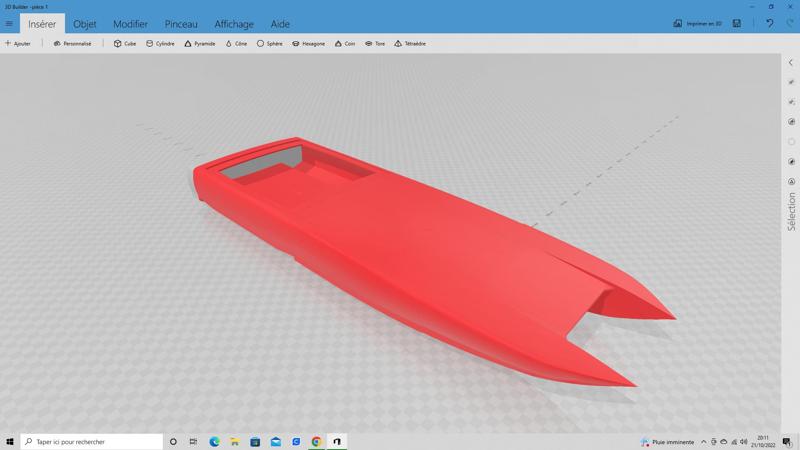Insert a Cube shape
This screenshot has height=450, width=800.
point(125,44)
